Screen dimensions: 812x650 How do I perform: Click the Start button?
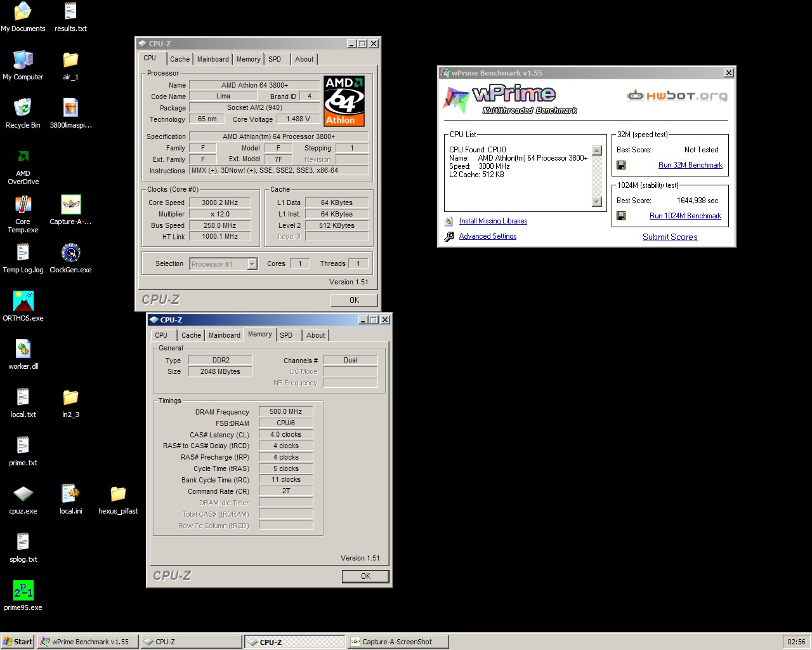pyautogui.click(x=18, y=642)
